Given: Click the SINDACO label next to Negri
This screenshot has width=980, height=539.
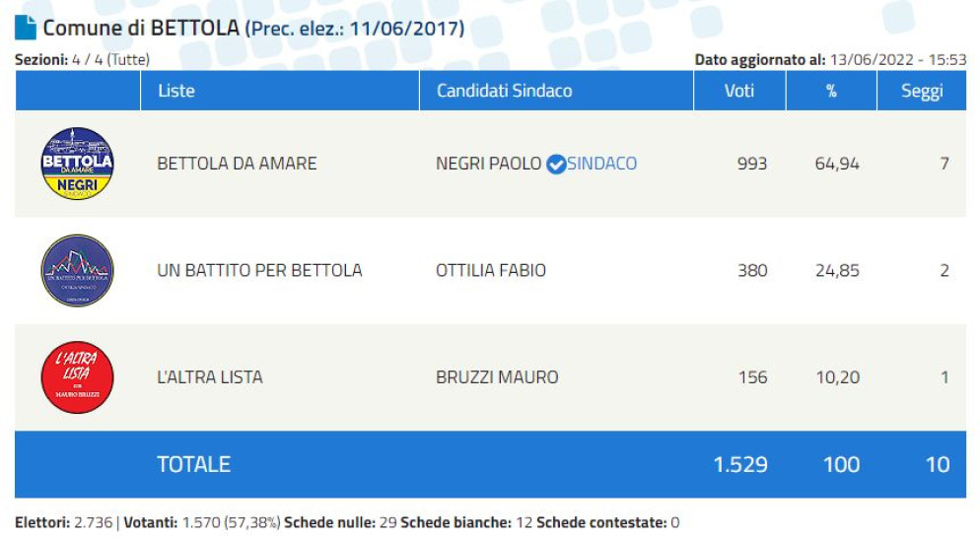Looking at the screenshot, I should point(602,164).
